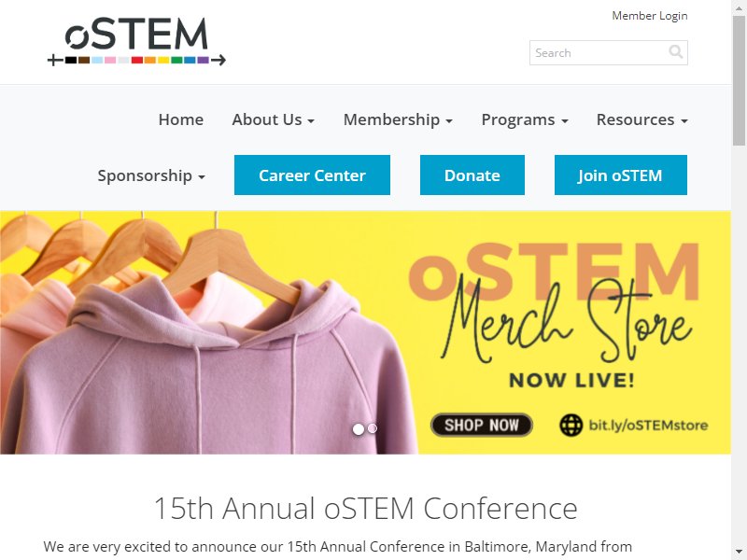This screenshot has width=747, height=560.
Task: Expand the About Us dropdown
Action: click(273, 119)
